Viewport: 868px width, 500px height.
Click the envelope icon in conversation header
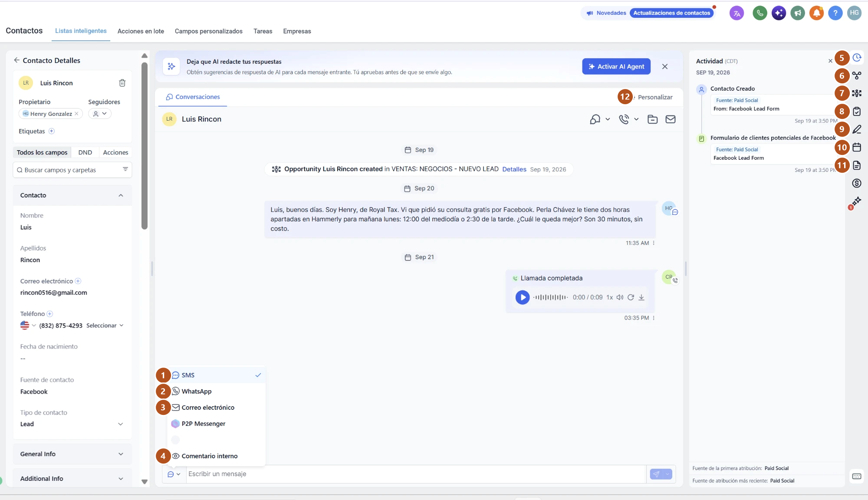click(671, 119)
